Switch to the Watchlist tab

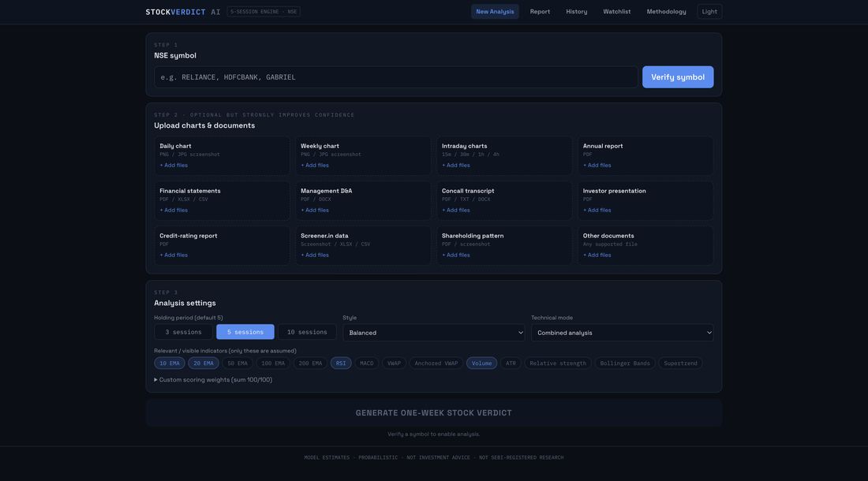point(617,12)
